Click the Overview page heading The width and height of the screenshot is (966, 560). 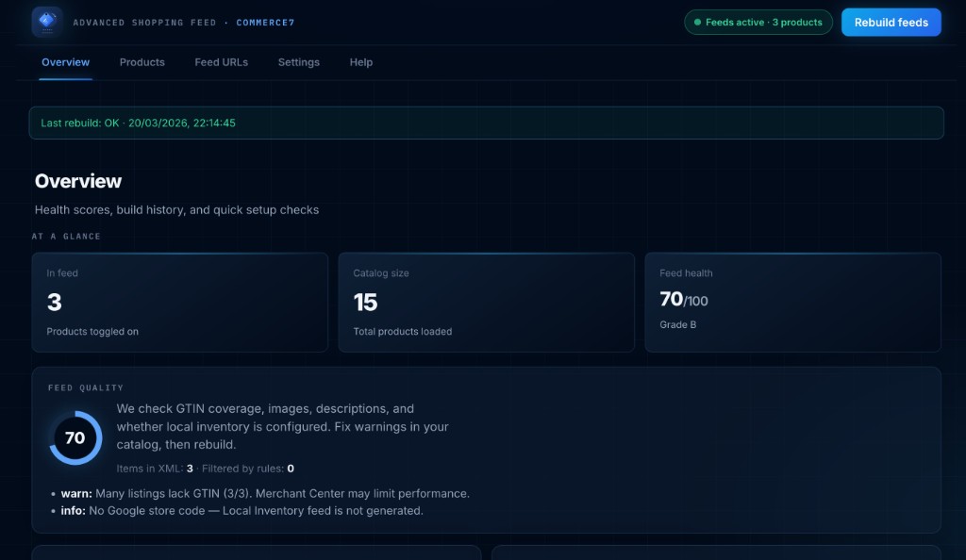(x=78, y=181)
